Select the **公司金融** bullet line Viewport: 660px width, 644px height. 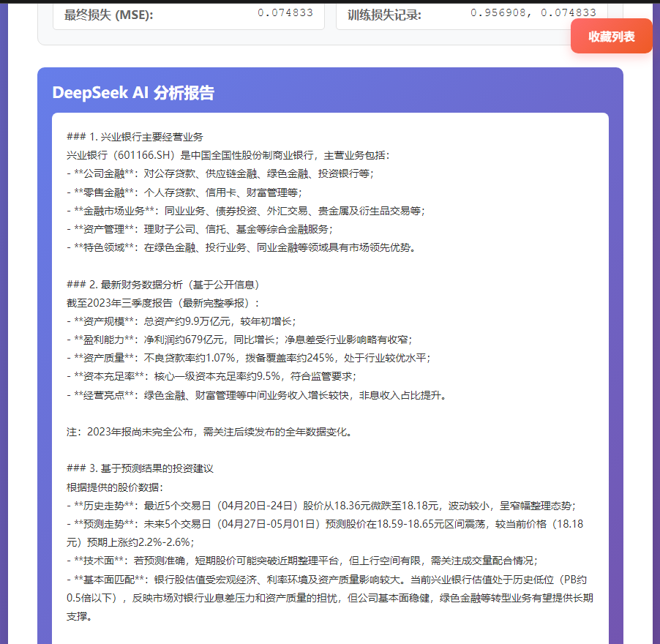point(220,174)
